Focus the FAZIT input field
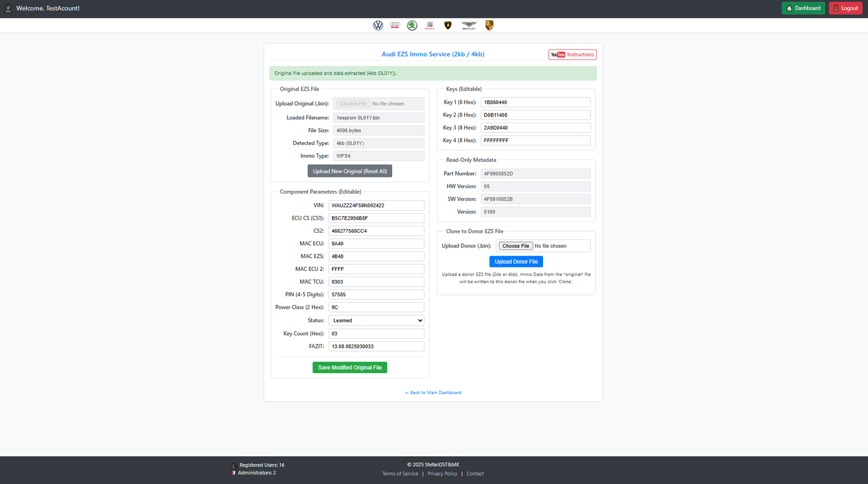The width and height of the screenshot is (868, 484). coord(376,346)
